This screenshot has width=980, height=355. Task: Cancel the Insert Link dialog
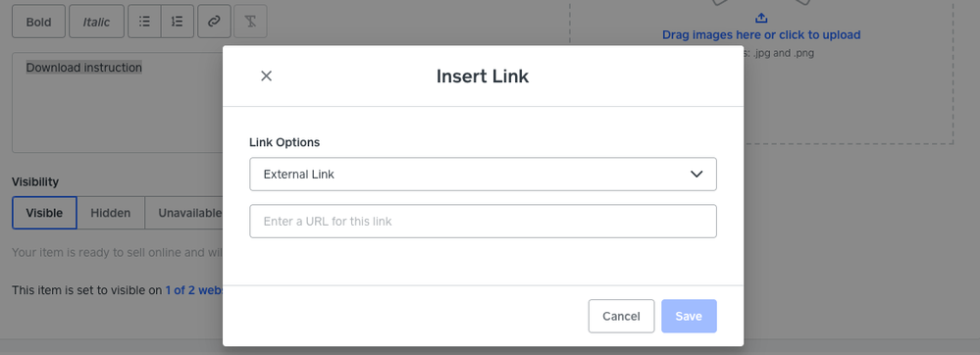tap(621, 316)
